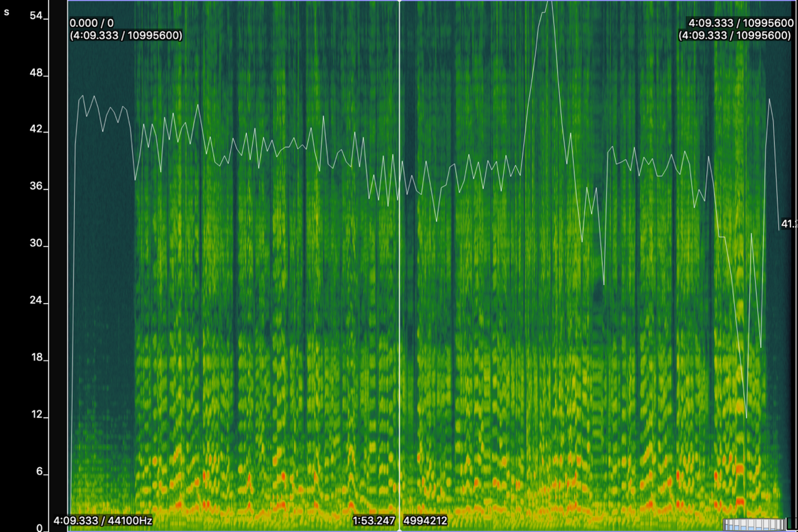Click the curve value label at the right edge
The height and width of the screenshot is (532, 798).
(789, 224)
